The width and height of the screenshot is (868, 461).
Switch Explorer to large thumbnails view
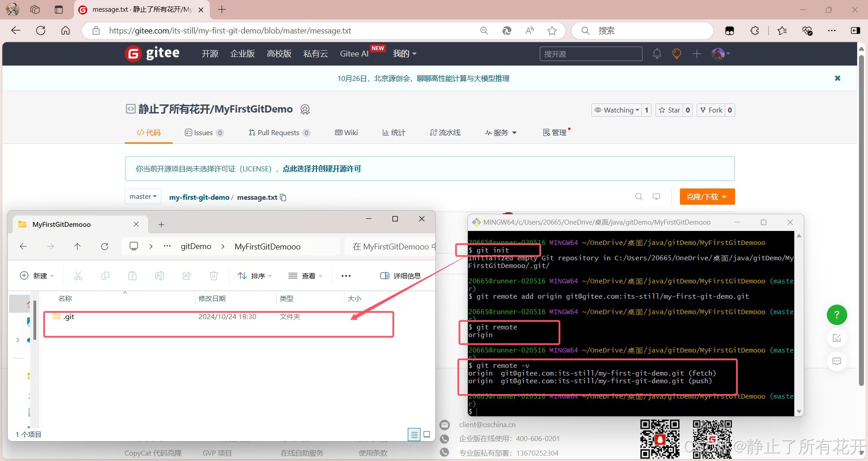point(427,434)
